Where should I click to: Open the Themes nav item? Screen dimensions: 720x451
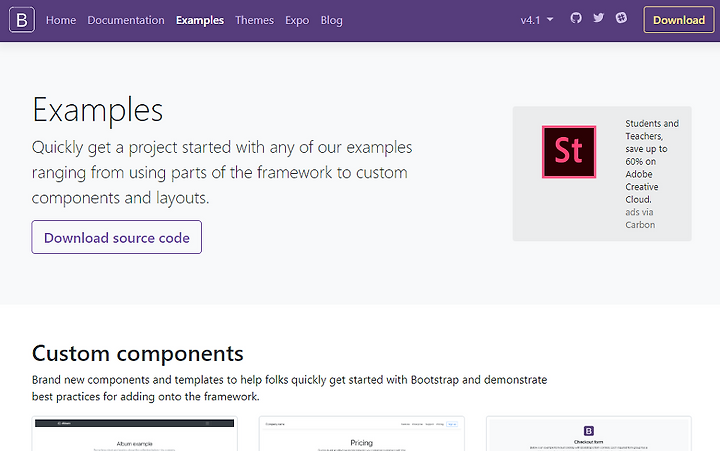[254, 20]
